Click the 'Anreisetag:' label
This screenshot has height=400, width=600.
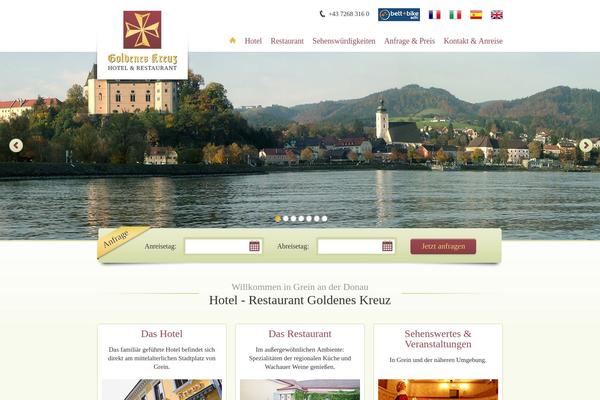pyautogui.click(x=160, y=246)
